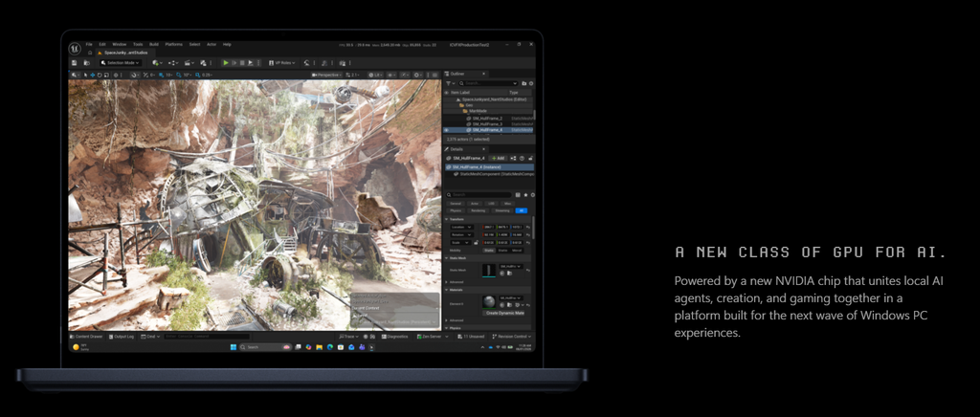Click the Unreal Engine logo icon
980x417 pixels.
point(75,49)
